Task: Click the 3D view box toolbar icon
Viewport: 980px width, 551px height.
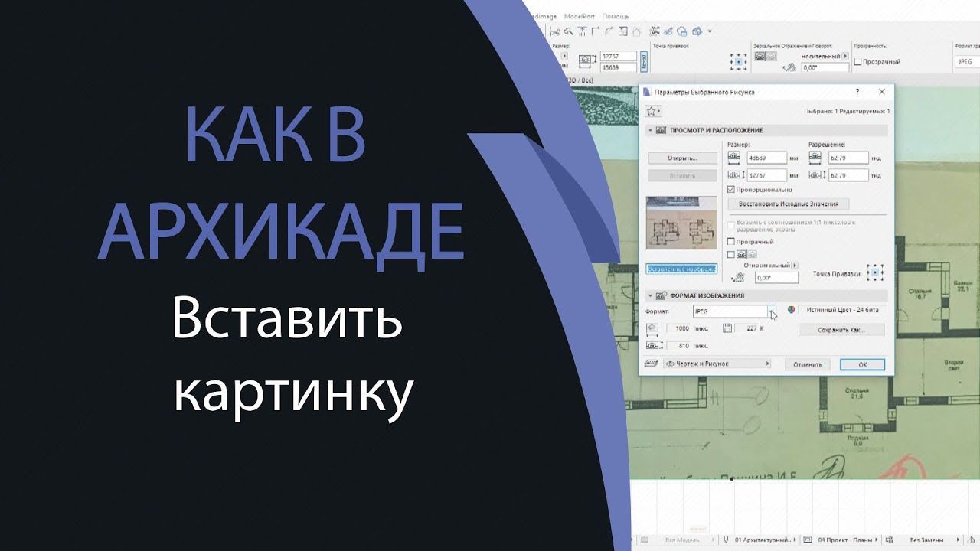Action: 697,31
